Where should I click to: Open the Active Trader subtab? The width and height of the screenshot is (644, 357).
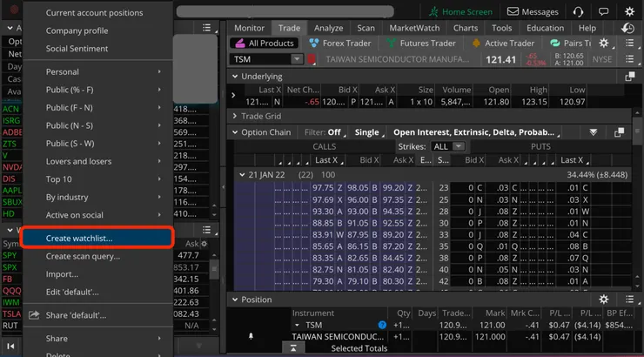point(503,44)
